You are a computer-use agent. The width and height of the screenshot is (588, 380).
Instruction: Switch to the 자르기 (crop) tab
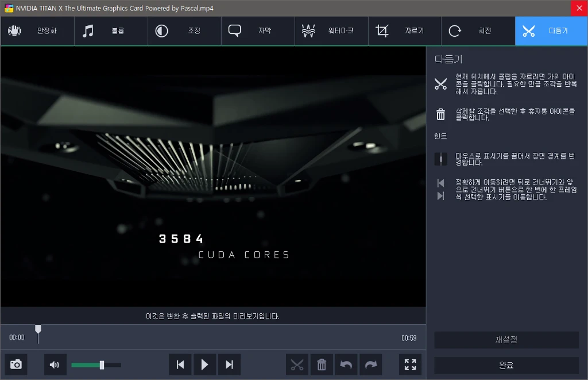[405, 31]
